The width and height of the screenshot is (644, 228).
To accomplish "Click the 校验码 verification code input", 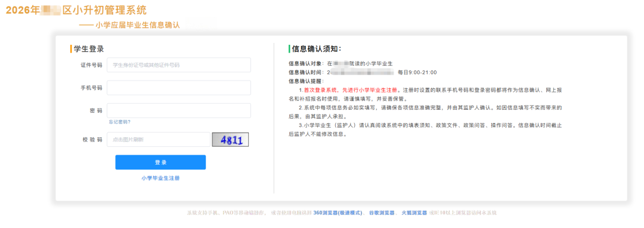I will [159, 139].
